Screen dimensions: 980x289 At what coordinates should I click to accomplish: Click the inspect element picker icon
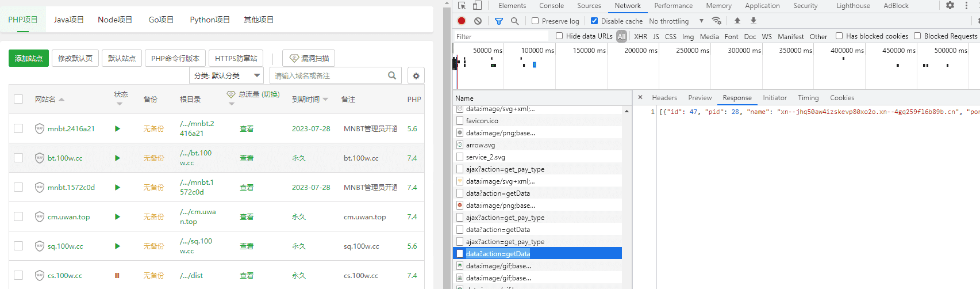pos(462,6)
